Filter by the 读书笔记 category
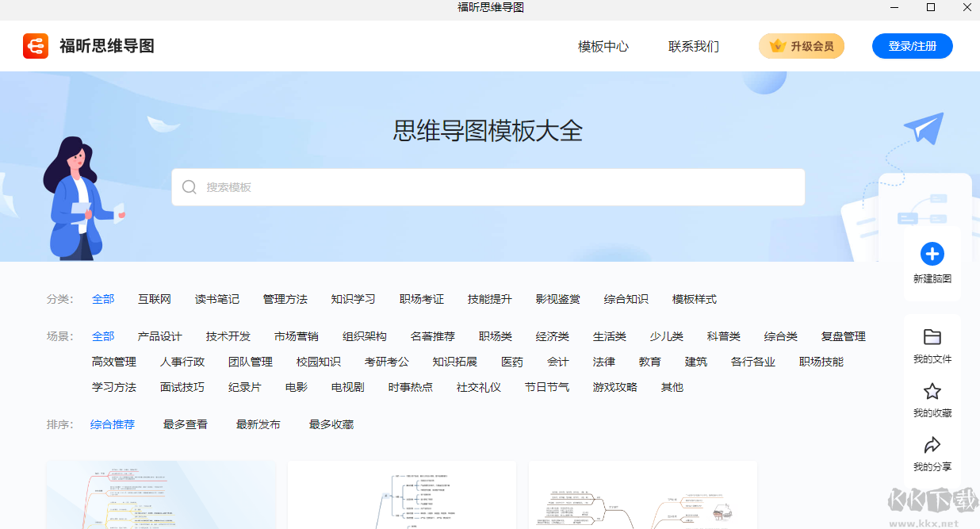Screen dimensions: 980x529 click(216, 299)
